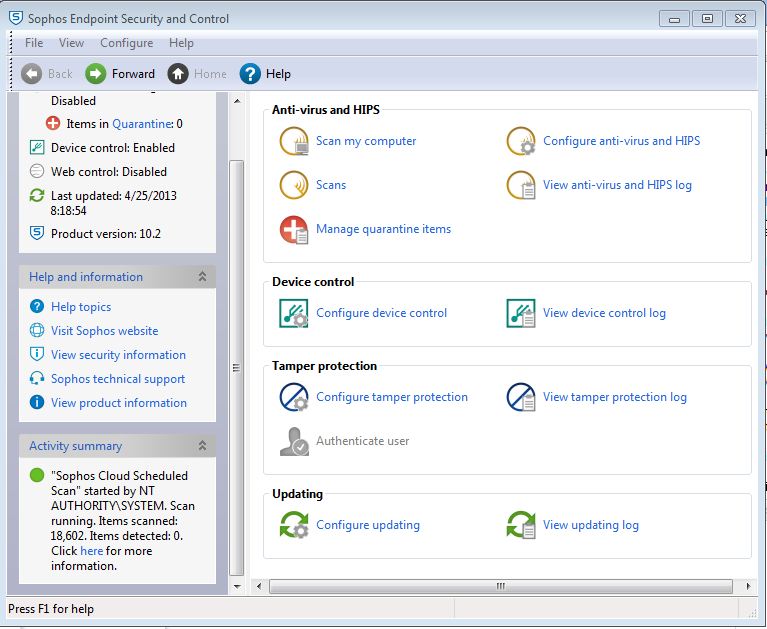Click the Configure tamper protection icon
Image resolution: width=767 pixels, height=629 pixels.
tap(293, 397)
